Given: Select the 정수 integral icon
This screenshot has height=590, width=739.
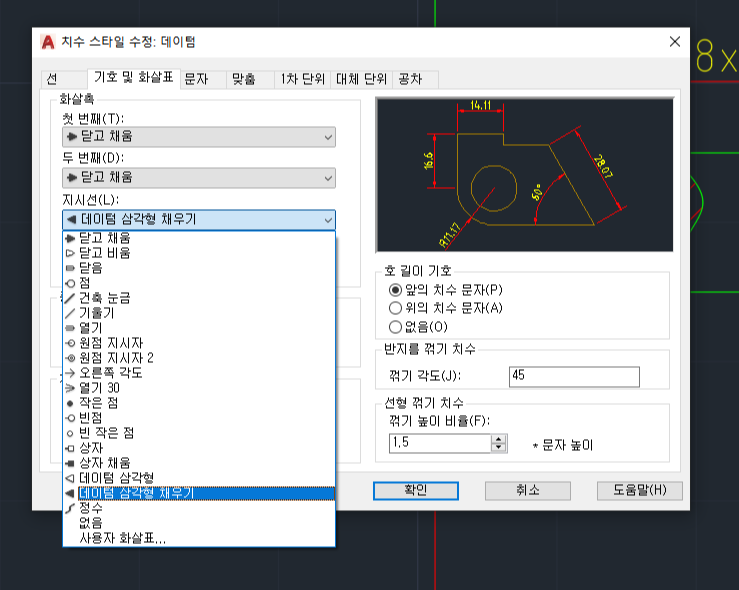Looking at the screenshot, I should tap(70, 508).
